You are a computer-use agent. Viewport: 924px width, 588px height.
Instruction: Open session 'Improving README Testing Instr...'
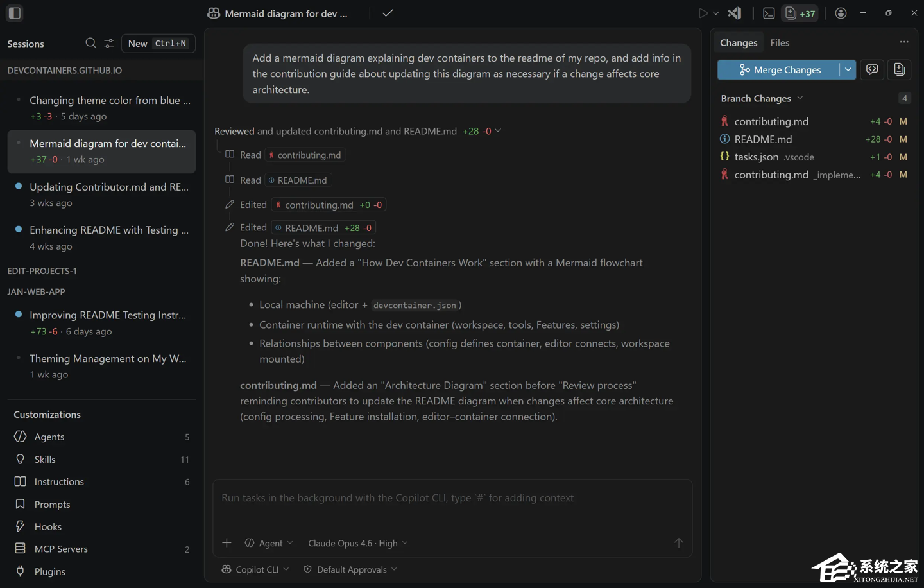[101, 323]
